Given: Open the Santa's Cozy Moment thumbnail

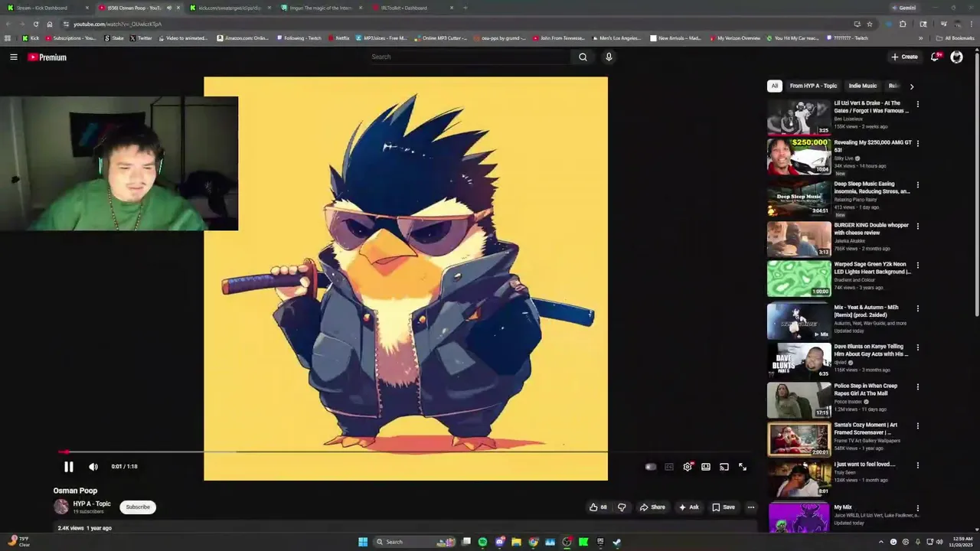Looking at the screenshot, I should pos(799,439).
